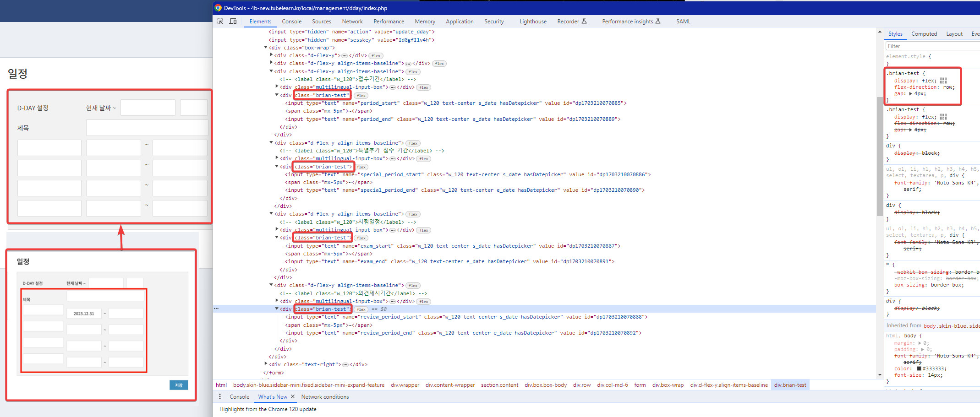The height and width of the screenshot is (417, 980).
Task: Click the color swatch for #333333
Action: 919,368
